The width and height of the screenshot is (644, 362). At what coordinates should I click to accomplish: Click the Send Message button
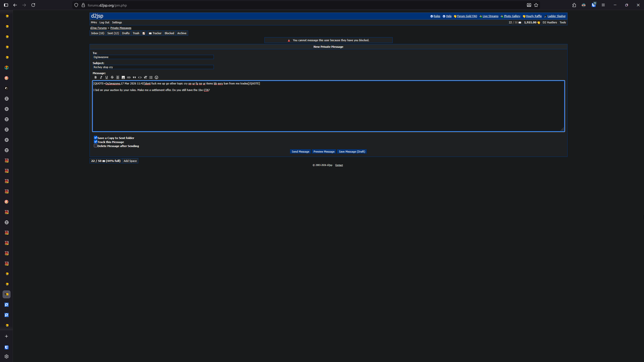[x=300, y=151]
